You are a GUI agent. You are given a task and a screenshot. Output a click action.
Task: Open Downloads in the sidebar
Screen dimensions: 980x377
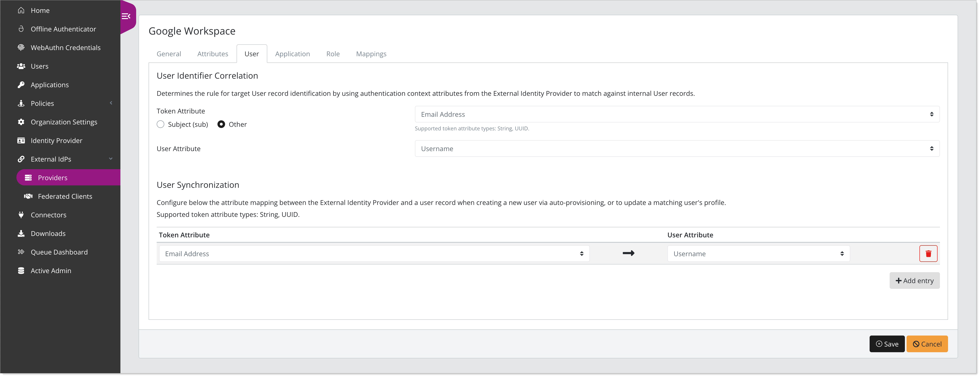pos(48,233)
